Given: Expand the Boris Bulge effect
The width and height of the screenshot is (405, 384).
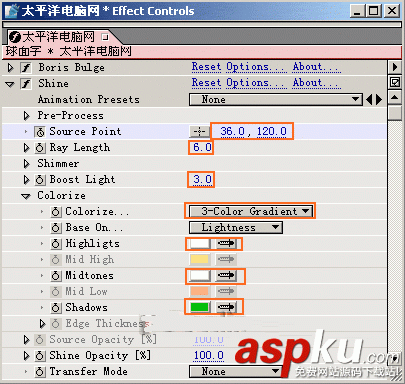Looking at the screenshot, I should pyautogui.click(x=11, y=68).
